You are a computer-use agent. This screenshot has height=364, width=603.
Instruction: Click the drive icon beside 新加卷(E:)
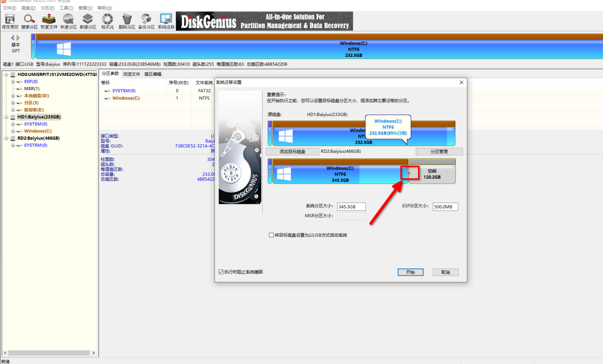(x=20, y=110)
